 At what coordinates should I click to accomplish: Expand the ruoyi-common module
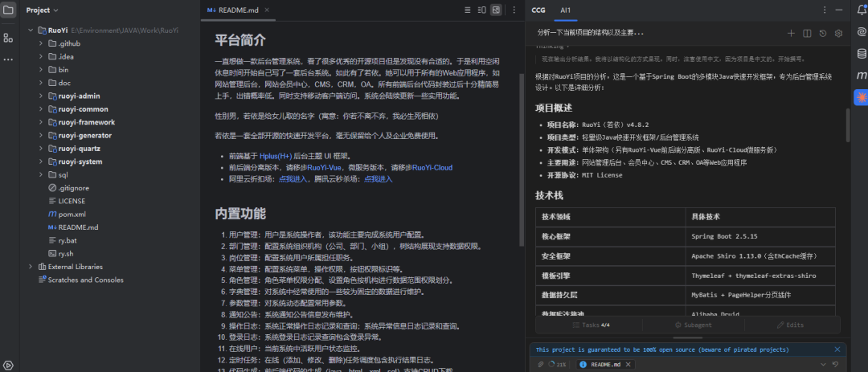point(41,109)
